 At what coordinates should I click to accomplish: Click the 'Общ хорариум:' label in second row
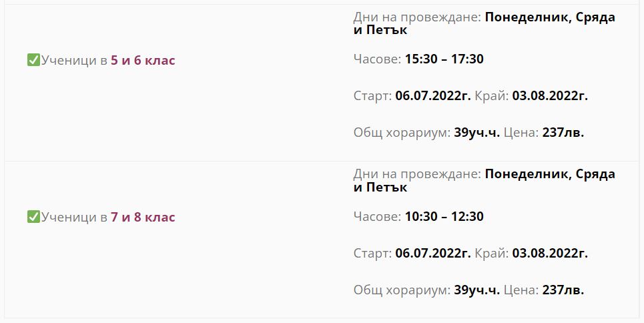pos(402,290)
